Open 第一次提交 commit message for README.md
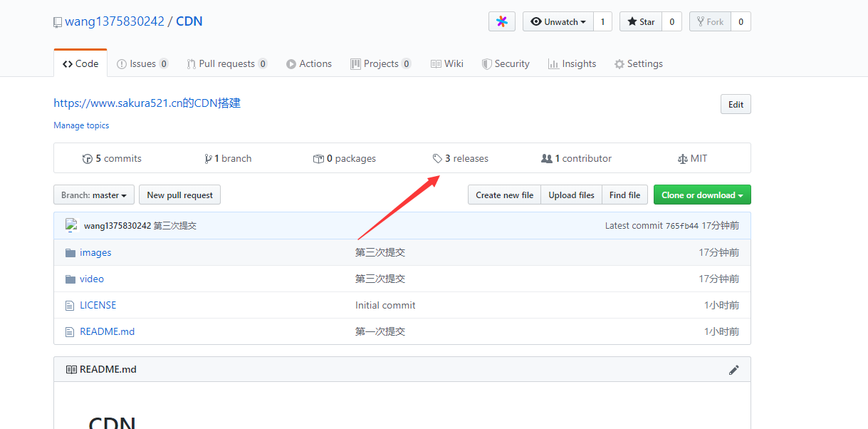The width and height of the screenshot is (868, 429). [380, 332]
